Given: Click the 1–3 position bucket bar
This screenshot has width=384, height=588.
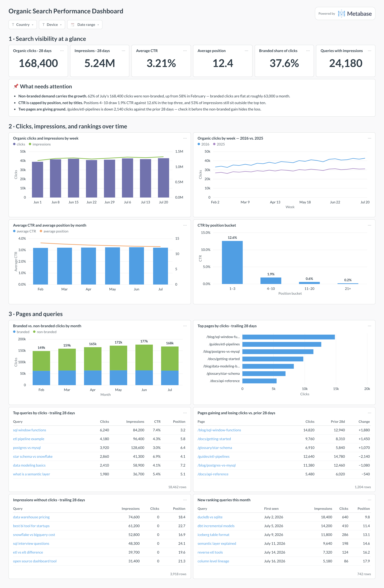Looking at the screenshot, I should [232, 262].
